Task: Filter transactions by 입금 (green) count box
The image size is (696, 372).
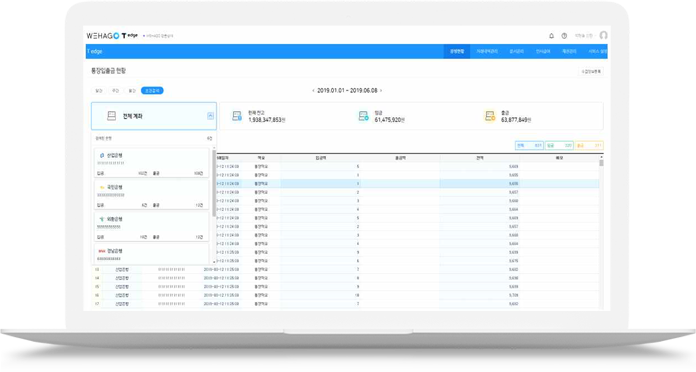Action: click(x=559, y=146)
